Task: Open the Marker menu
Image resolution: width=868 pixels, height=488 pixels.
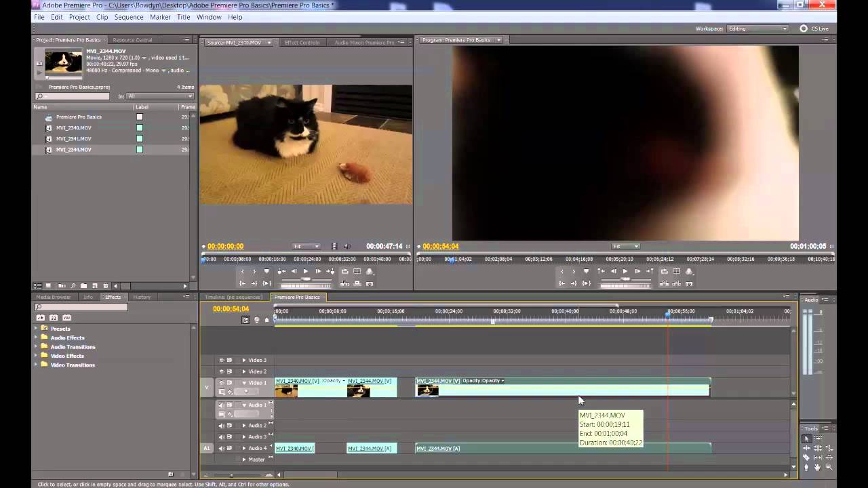Action: click(160, 17)
